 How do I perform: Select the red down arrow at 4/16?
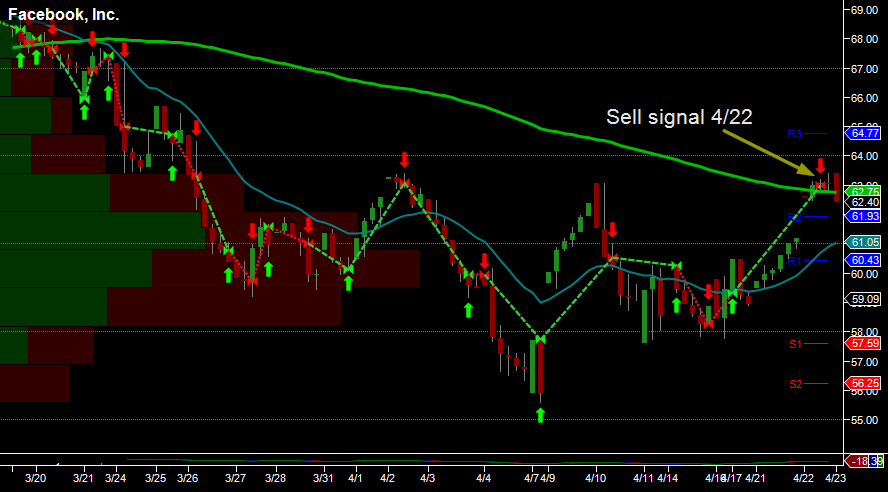click(708, 292)
